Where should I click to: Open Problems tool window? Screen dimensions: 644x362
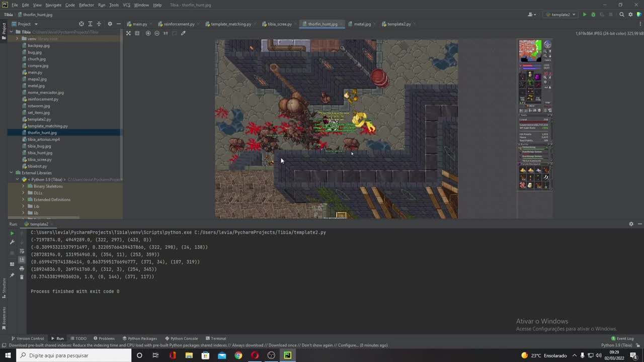(x=104, y=338)
